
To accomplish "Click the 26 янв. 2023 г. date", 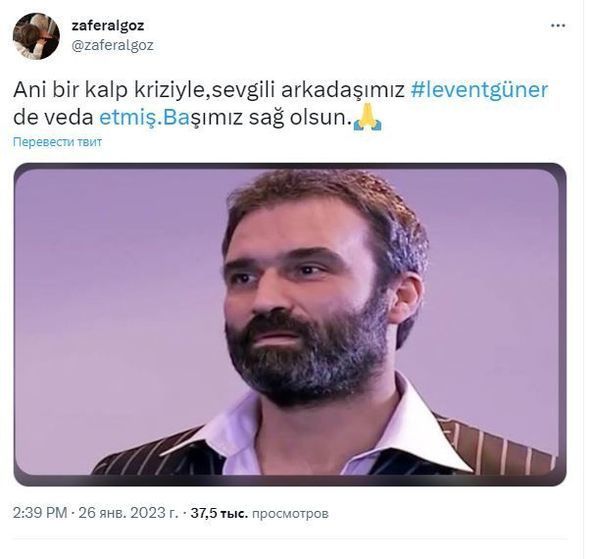I will (128, 513).
